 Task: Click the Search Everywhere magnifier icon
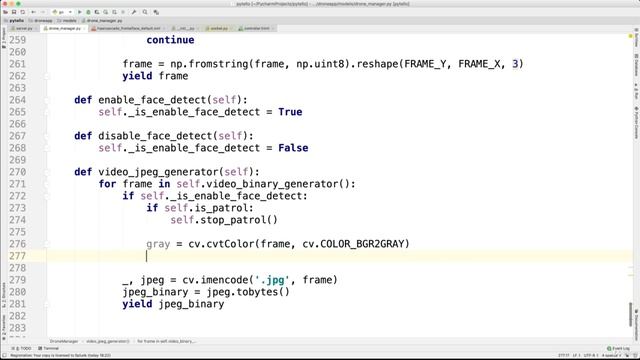pyautogui.click(x=145, y=12)
